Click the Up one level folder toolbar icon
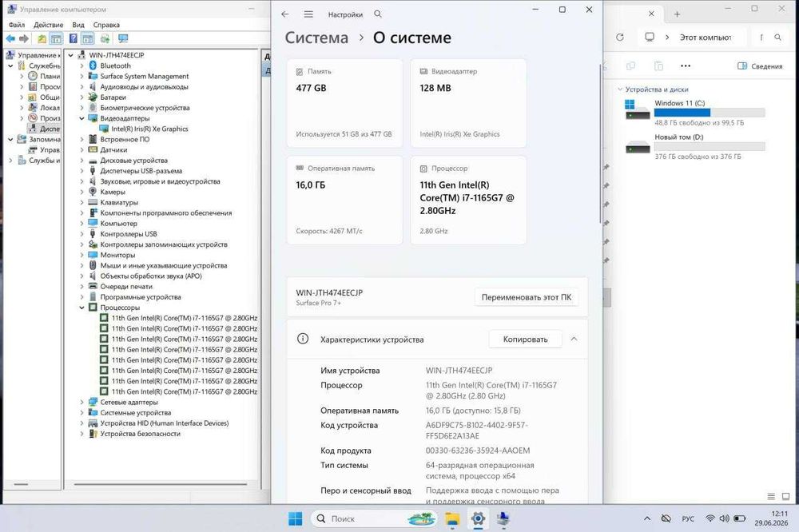 pyautogui.click(x=42, y=38)
